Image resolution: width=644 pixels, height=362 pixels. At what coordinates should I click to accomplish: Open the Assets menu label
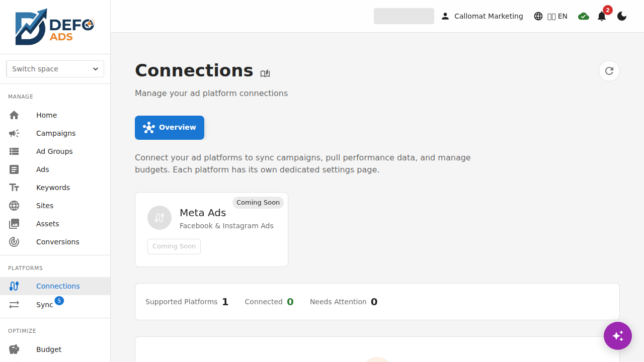click(48, 224)
